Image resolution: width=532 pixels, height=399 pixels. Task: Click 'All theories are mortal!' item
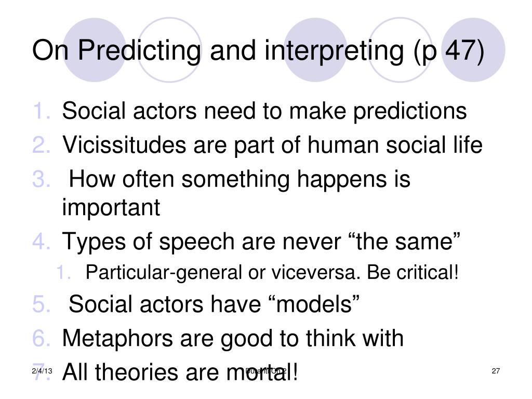point(180,372)
